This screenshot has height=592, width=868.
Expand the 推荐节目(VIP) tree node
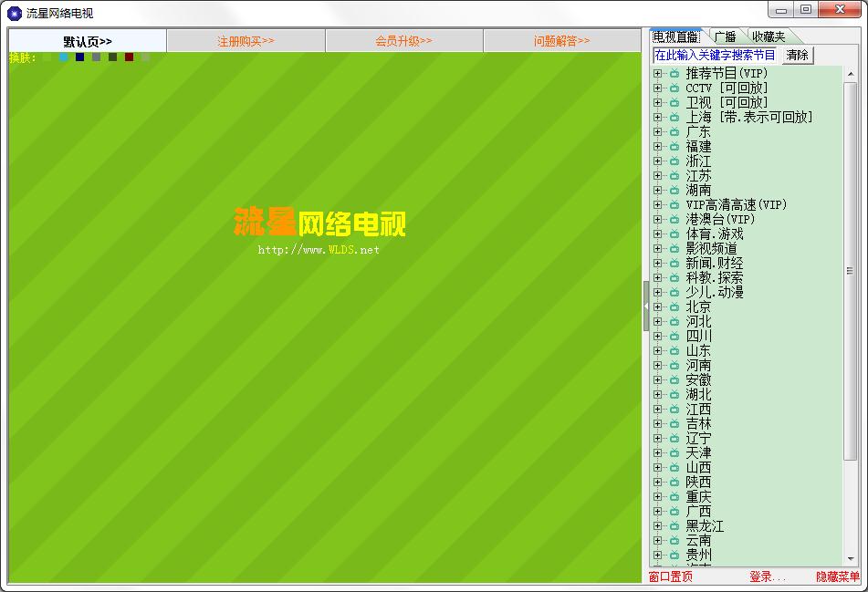pos(657,74)
